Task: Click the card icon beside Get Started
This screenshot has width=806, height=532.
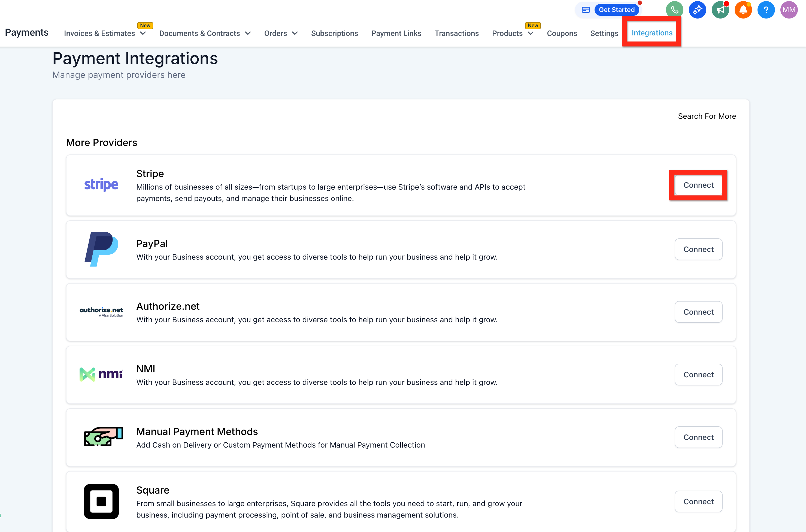Action: (x=586, y=10)
